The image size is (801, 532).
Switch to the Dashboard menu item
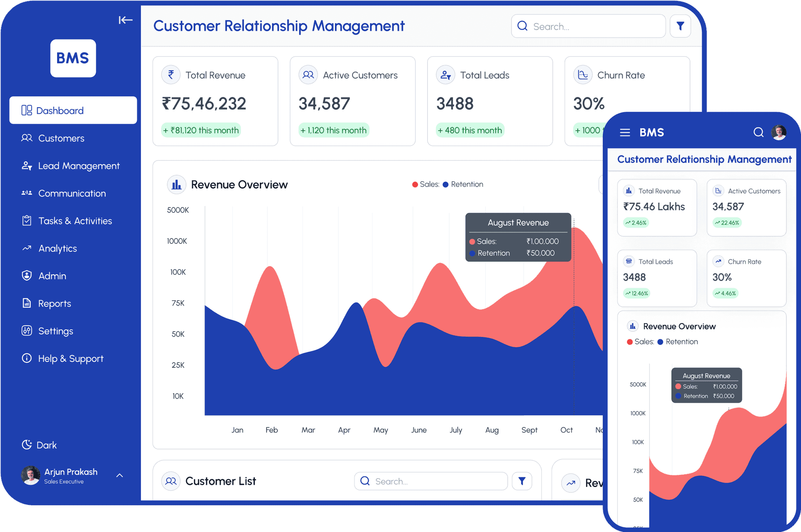(x=60, y=110)
